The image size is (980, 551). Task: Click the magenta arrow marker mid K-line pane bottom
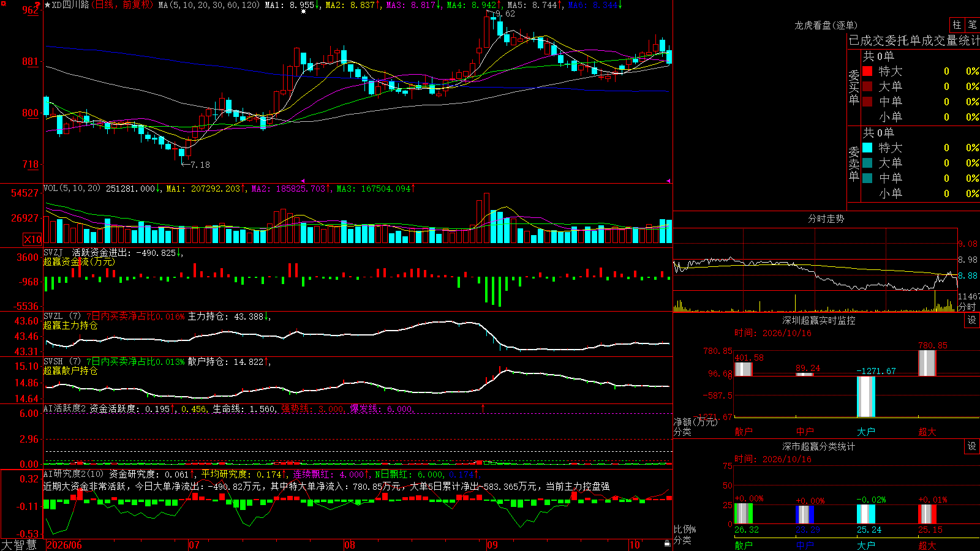tap(303, 181)
